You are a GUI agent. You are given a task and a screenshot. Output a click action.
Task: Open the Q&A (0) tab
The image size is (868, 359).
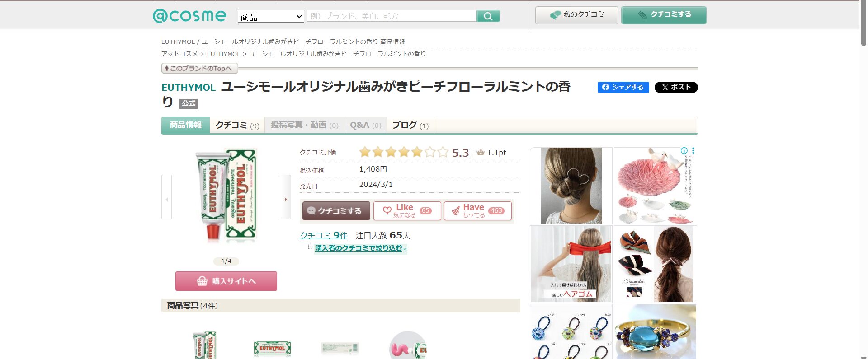(x=365, y=125)
